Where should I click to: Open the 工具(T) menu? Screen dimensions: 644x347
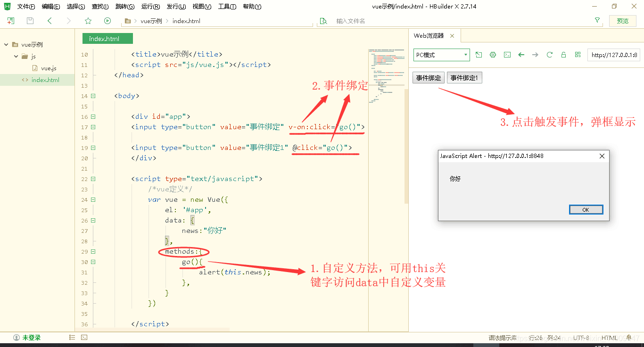tap(227, 7)
